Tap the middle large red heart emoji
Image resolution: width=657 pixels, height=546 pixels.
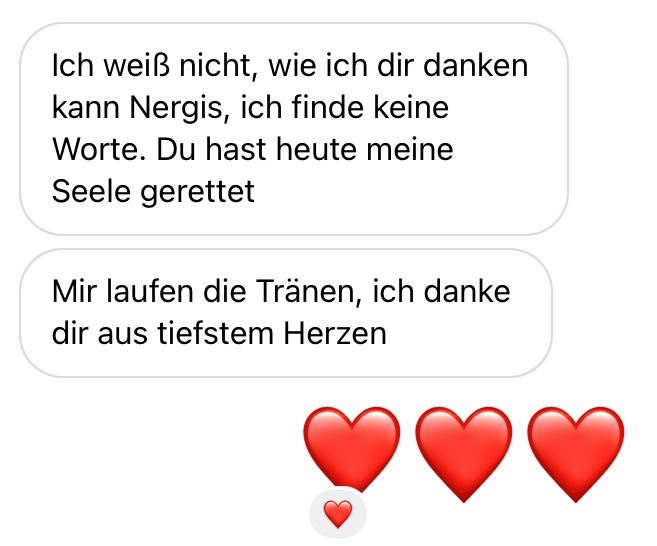click(463, 454)
